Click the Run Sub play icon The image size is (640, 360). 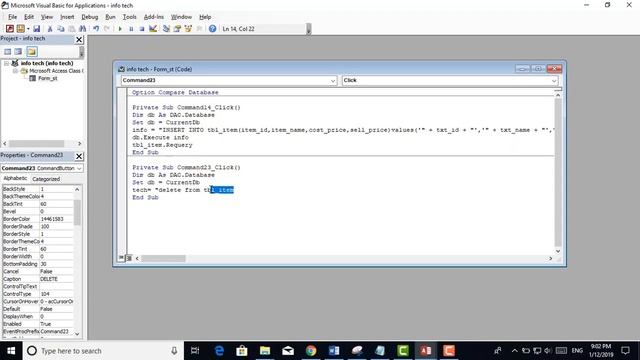[120, 29]
